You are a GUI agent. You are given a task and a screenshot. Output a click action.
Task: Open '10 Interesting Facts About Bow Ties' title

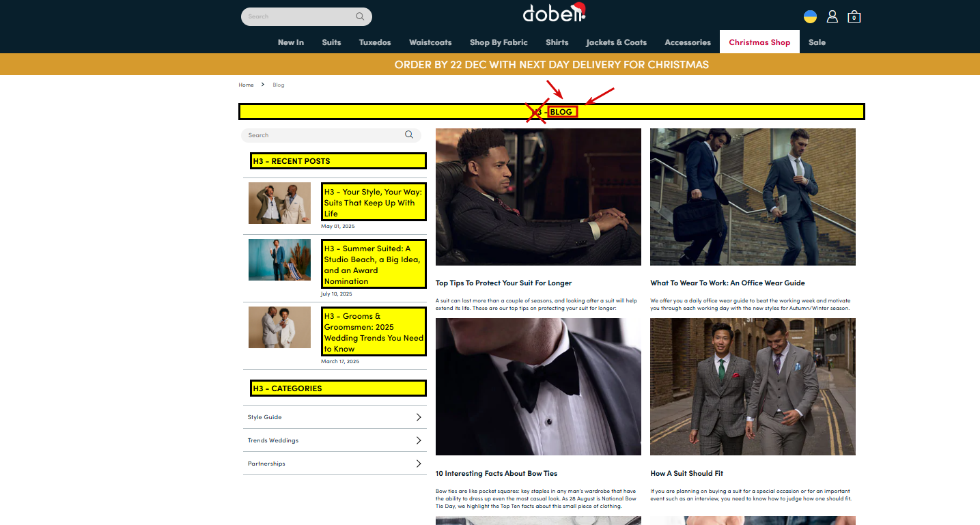(x=496, y=473)
